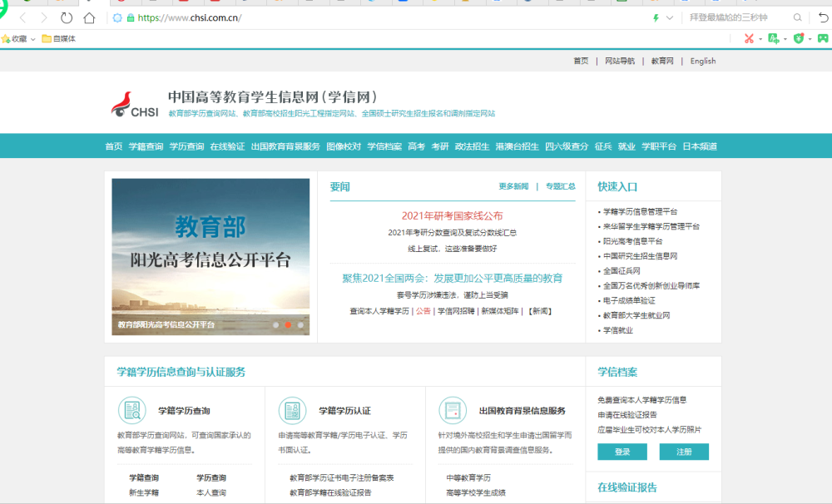Click 网站导航 in top bar
832x504 pixels.
click(620, 61)
